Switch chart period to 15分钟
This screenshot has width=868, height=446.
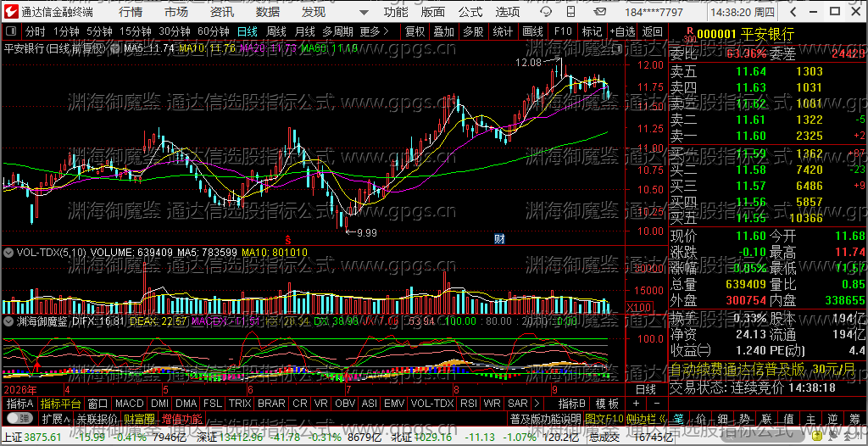(135, 31)
